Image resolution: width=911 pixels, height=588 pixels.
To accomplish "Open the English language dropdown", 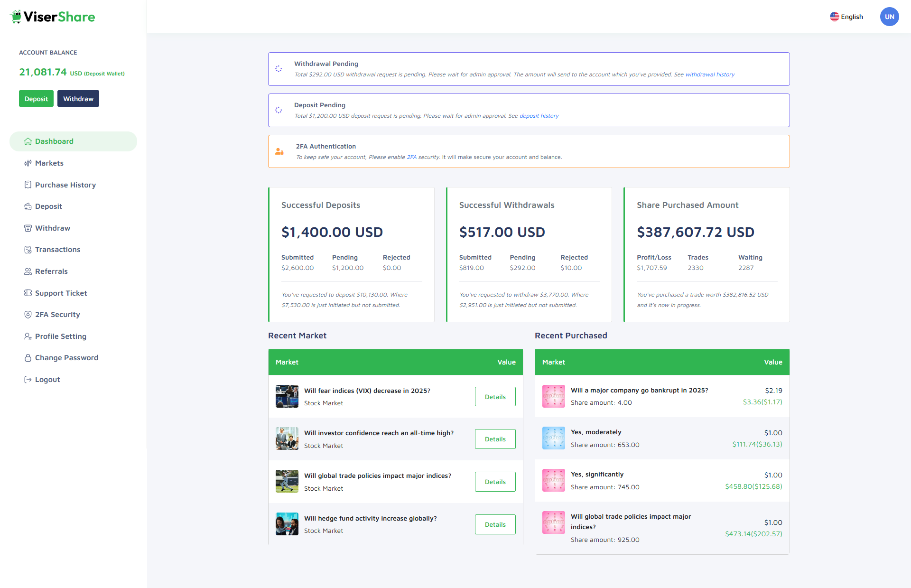I will tap(846, 17).
